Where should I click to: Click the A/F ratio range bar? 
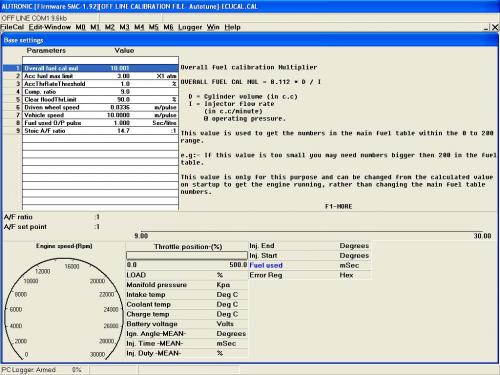[312, 231]
